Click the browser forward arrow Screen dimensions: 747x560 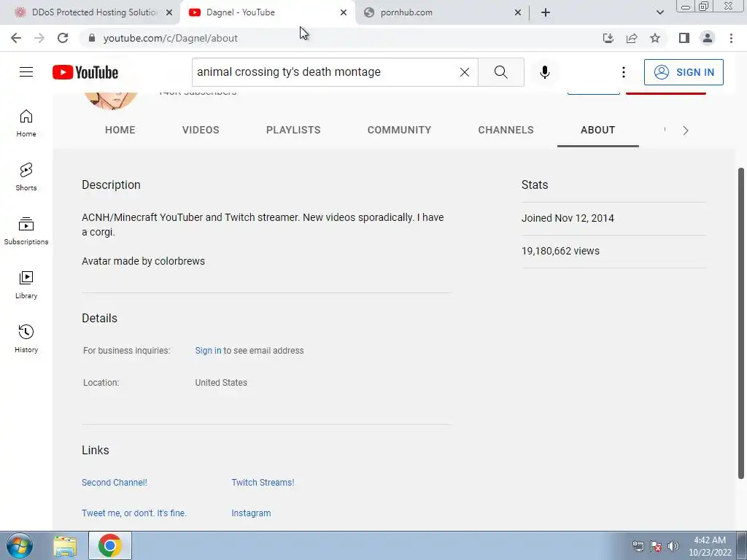click(x=39, y=38)
